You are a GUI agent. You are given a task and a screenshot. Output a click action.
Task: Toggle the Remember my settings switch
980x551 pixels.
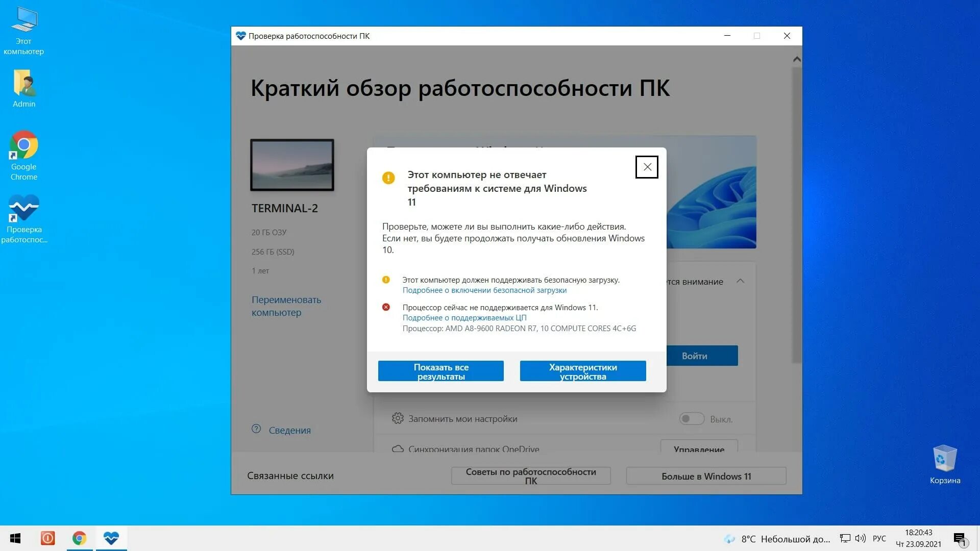[x=692, y=419]
